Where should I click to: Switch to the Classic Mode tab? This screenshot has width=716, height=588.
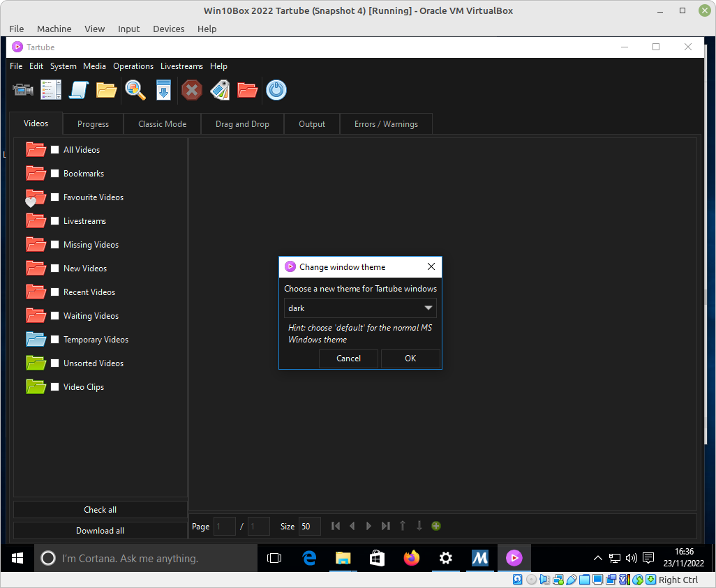(x=162, y=124)
